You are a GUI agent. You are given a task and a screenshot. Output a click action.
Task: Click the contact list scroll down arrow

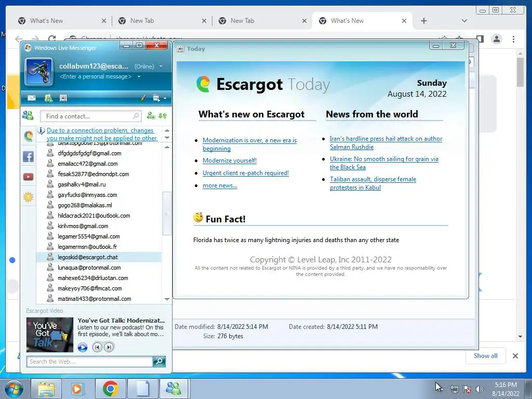click(x=167, y=299)
